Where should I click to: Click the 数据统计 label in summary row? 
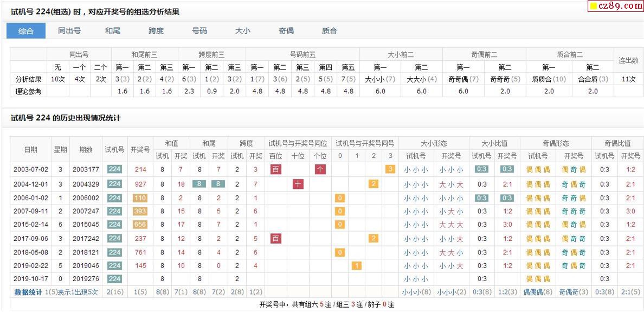pos(28,292)
